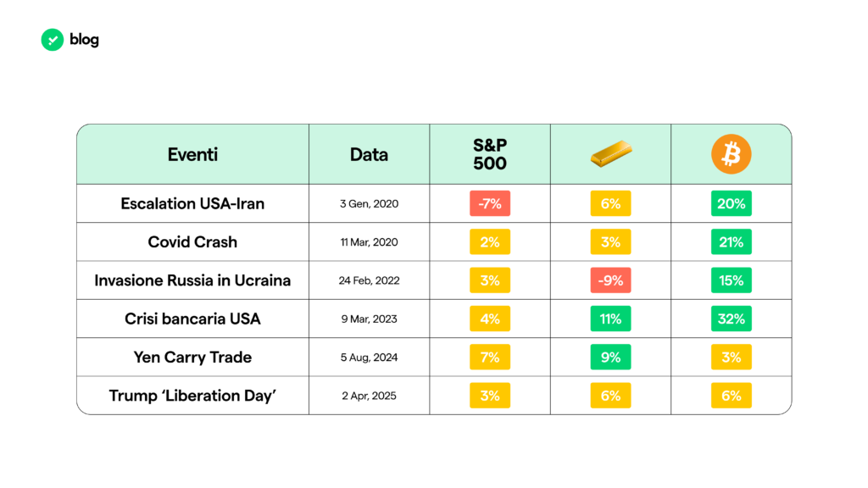Viewport: 868px width, 488px height.
Task: Select the Yen Carry Trade row label
Action: tap(192, 357)
